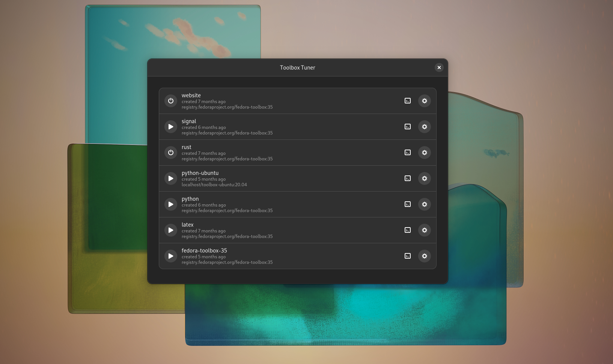Open settings for website toolbox
This screenshot has height=364, width=613.
click(x=425, y=101)
